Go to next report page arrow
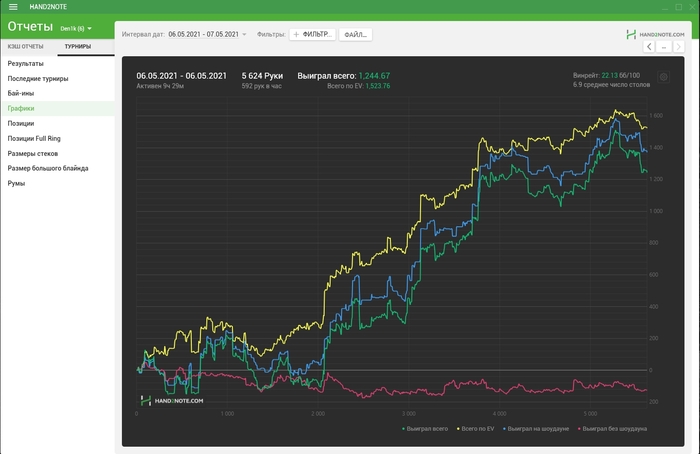 679,46
